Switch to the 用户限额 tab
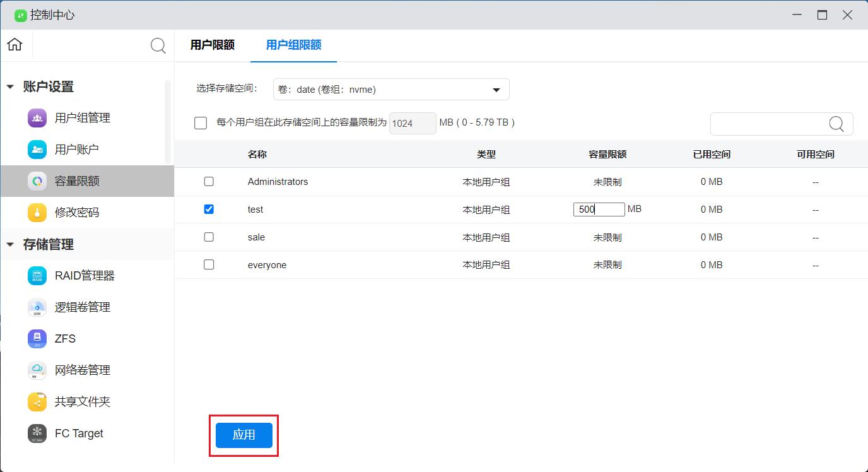The width and height of the screenshot is (868, 472). click(x=211, y=45)
